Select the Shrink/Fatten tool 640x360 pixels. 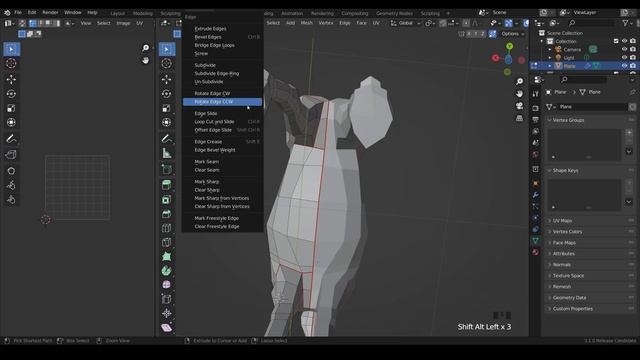167,313
